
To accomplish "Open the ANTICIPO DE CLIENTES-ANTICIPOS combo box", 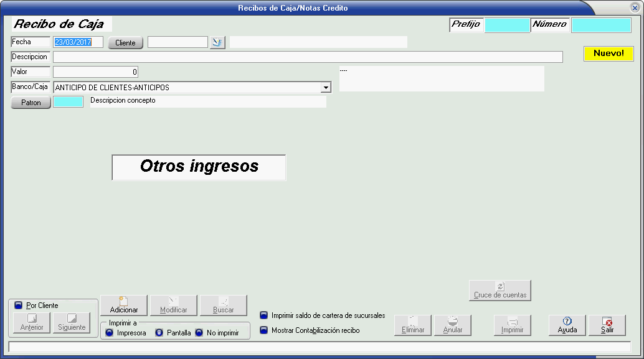I will [187, 88].
